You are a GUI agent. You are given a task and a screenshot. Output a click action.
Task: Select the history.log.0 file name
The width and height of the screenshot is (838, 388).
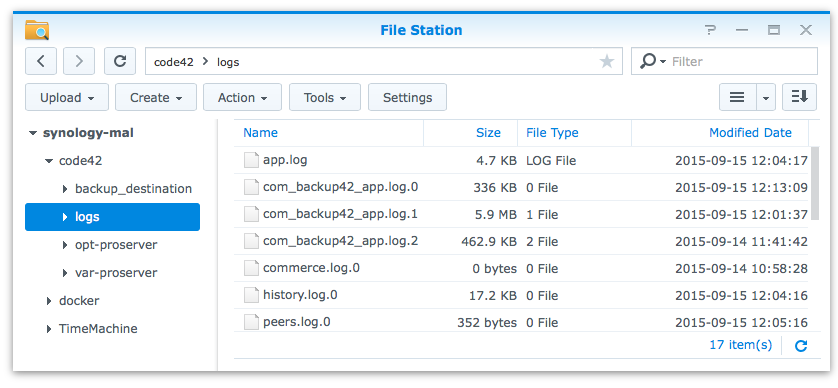(300, 295)
